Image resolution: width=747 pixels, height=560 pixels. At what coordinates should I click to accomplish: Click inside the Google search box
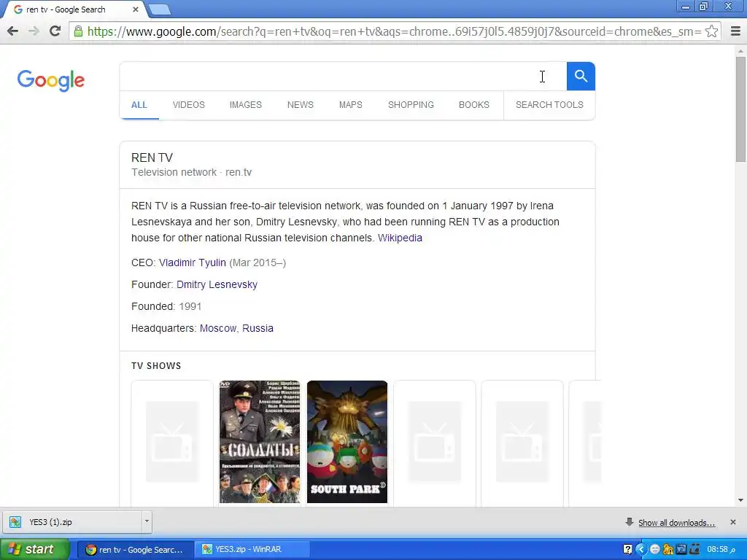343,76
